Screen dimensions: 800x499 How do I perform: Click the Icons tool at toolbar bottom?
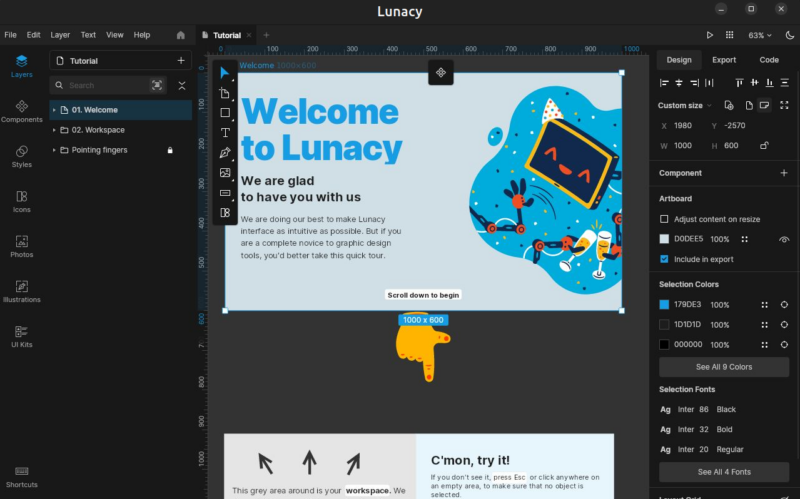click(x=224, y=213)
